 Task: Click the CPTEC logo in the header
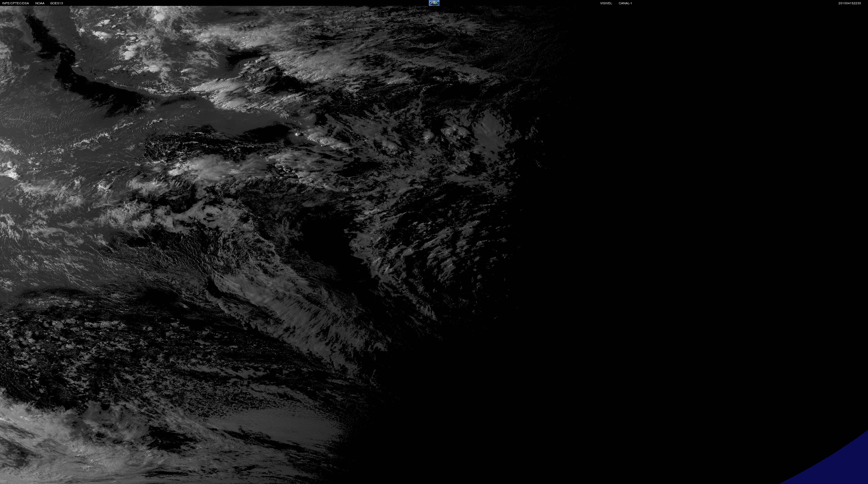pyautogui.click(x=434, y=3)
